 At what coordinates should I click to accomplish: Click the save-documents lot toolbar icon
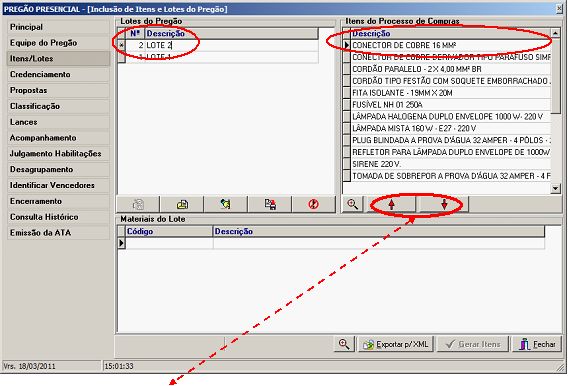270,205
